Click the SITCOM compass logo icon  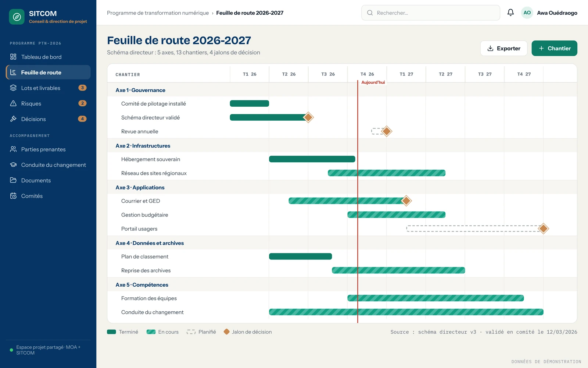[17, 17]
